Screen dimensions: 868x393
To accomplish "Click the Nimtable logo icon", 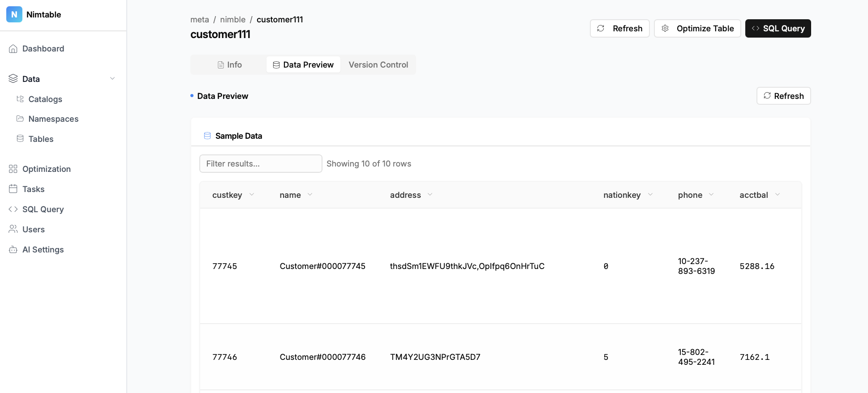I will pyautogui.click(x=14, y=14).
